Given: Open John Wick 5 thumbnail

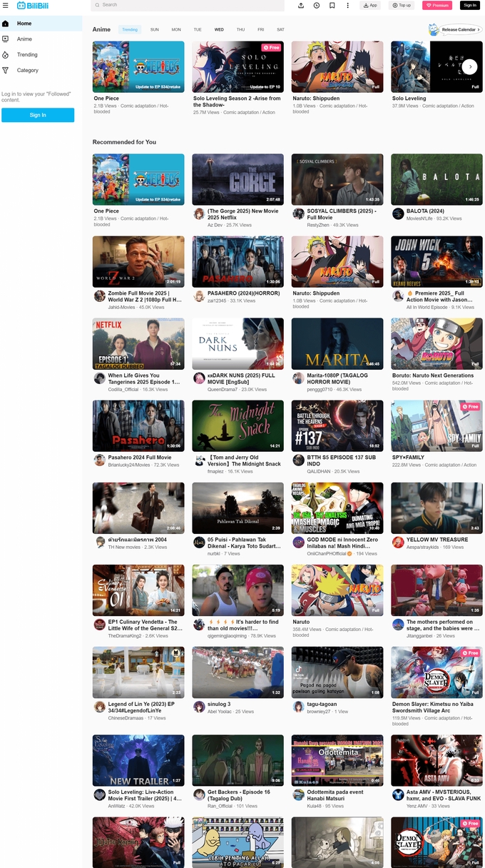Looking at the screenshot, I should [436, 261].
